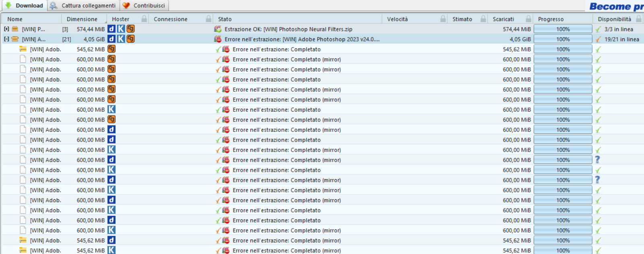The width and height of the screenshot is (644, 254).
Task: Click orange hoster icon in [WIN] A... row
Action: coord(130,39)
